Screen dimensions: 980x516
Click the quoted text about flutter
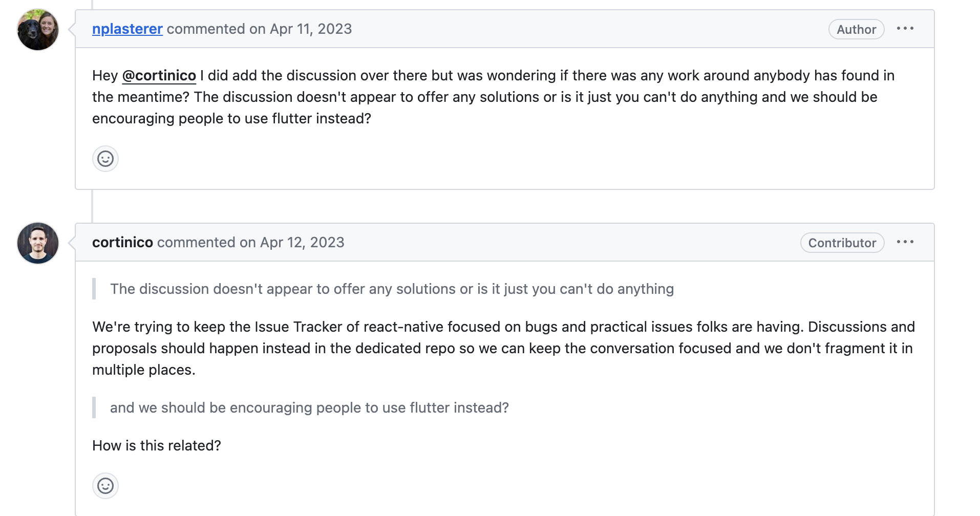tap(309, 407)
